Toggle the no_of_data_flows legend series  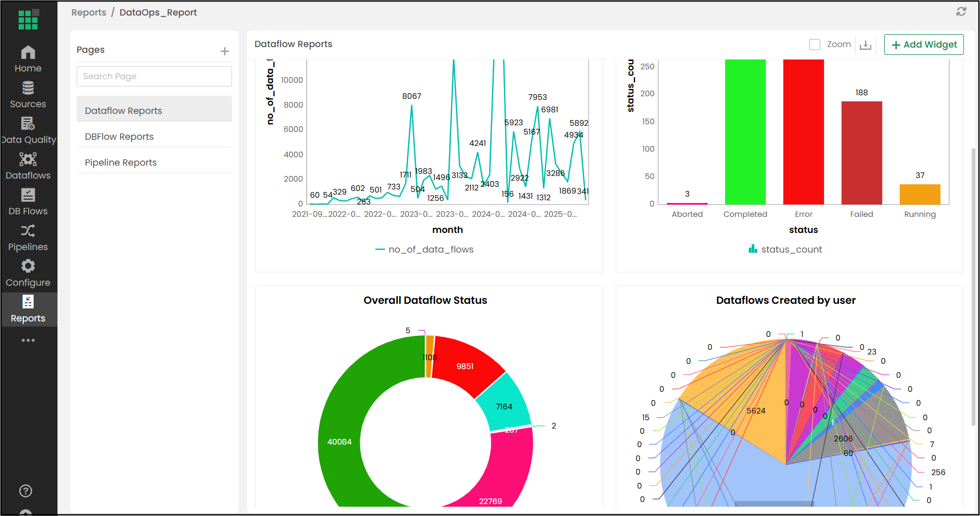coord(424,249)
